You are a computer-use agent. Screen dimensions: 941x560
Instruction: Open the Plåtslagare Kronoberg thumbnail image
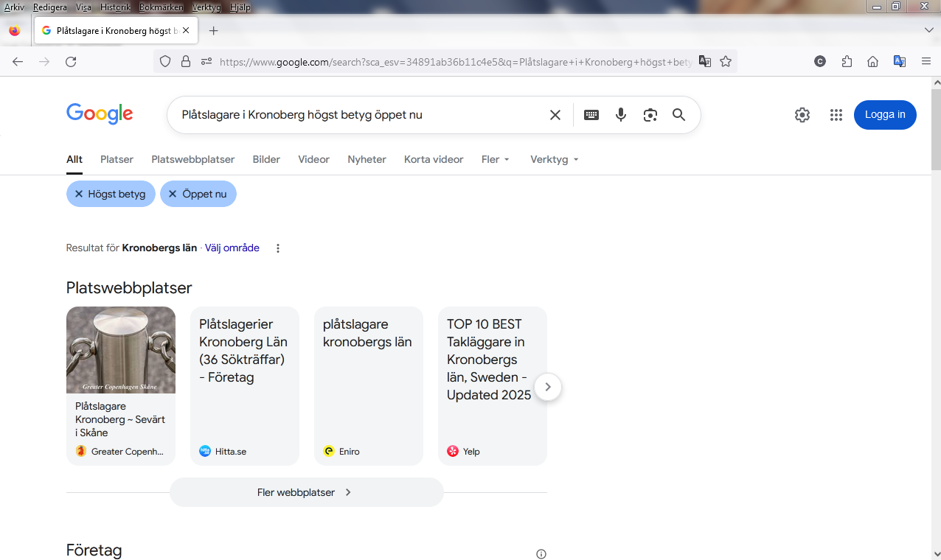(x=121, y=350)
